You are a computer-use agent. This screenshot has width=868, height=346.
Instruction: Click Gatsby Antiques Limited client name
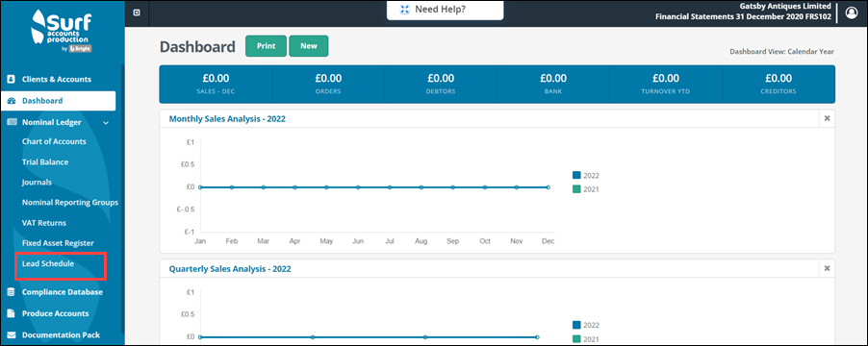[785, 6]
